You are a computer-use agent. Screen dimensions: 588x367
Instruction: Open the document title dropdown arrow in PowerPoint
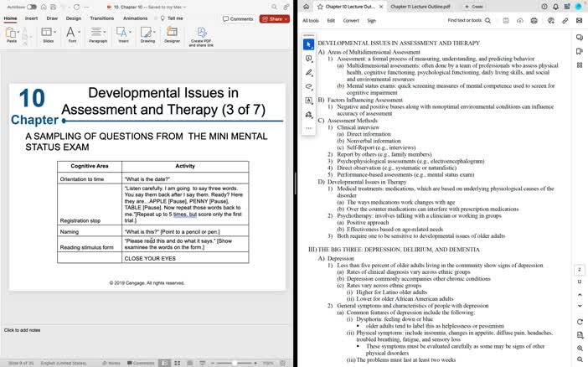(x=184, y=8)
